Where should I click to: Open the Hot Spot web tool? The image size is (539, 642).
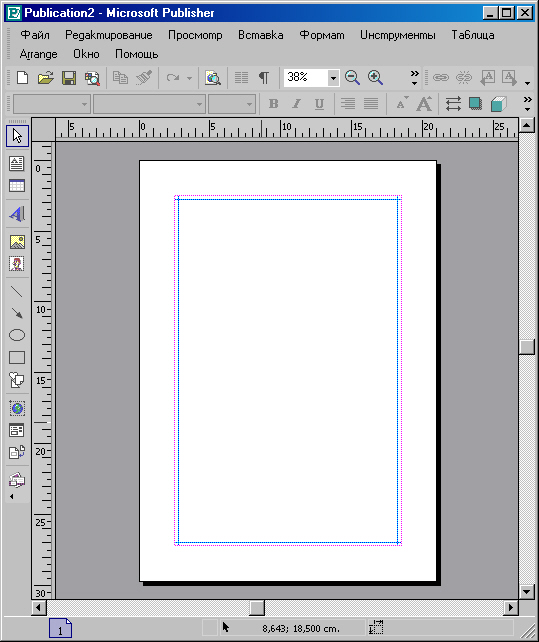(x=17, y=408)
